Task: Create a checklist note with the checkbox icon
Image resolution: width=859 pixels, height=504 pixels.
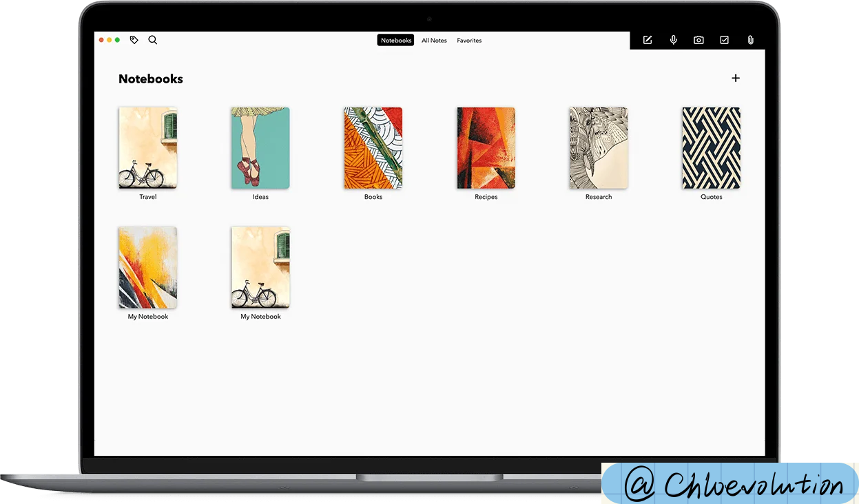Action: [725, 40]
